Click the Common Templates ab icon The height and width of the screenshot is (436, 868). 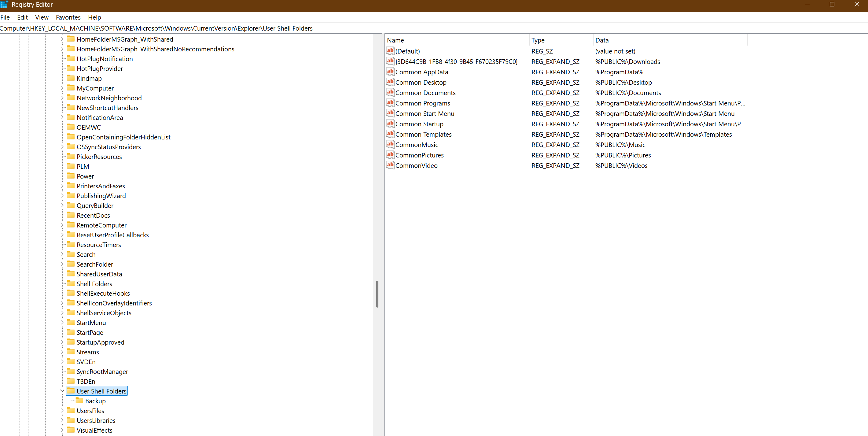(390, 134)
